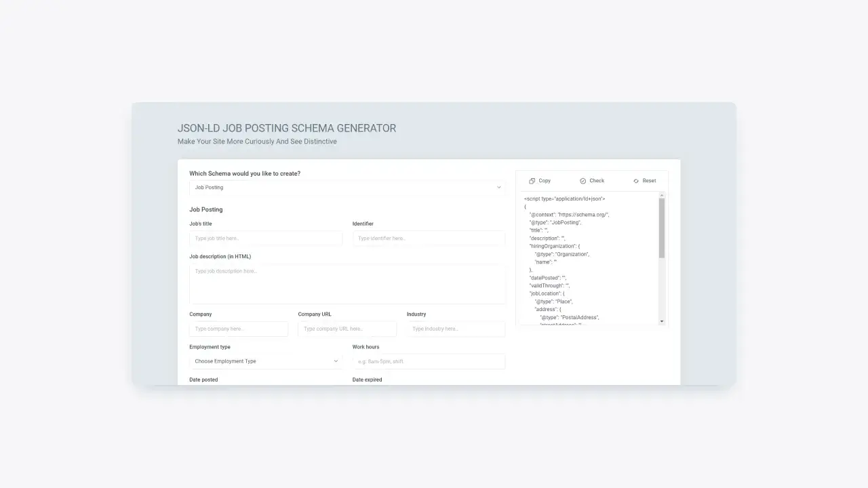This screenshot has width=868, height=488.
Task: Click the Job's title input field
Action: (x=265, y=238)
